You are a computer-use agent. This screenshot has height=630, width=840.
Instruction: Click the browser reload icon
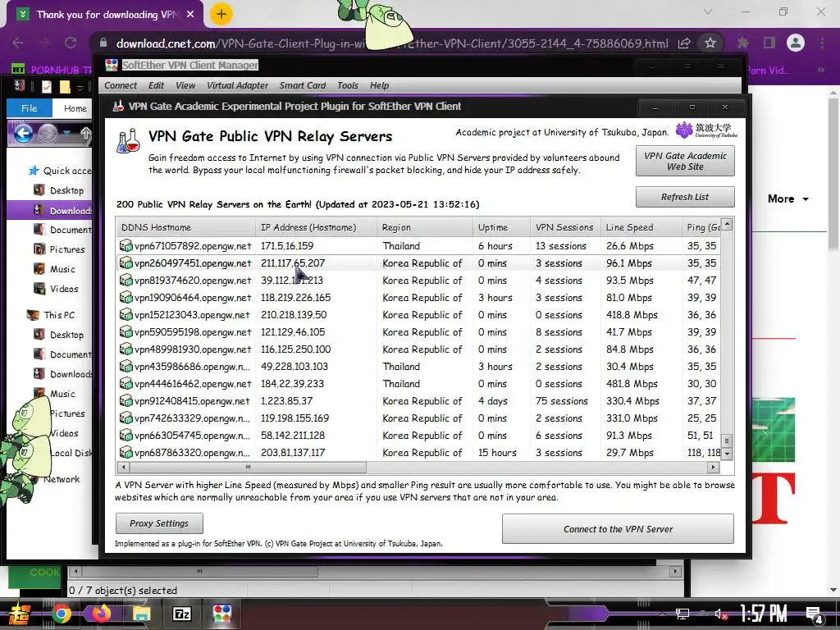(x=71, y=43)
